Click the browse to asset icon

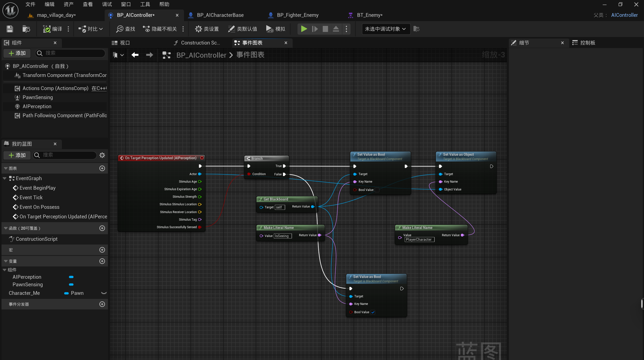[26, 29]
